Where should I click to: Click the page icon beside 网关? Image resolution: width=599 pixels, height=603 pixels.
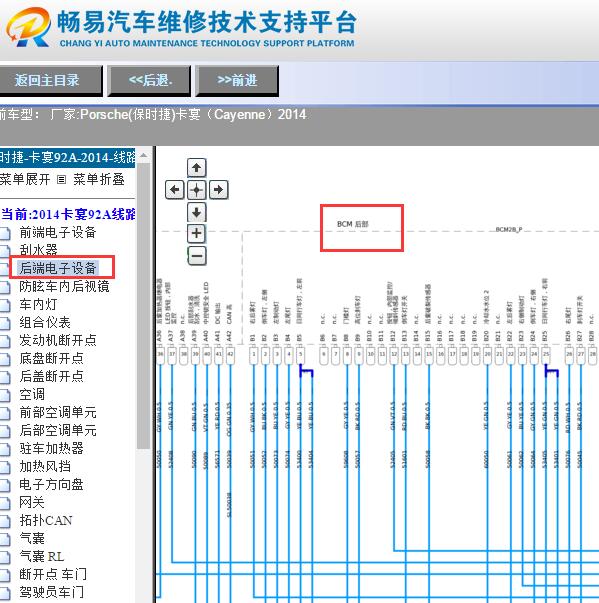pos(5,503)
